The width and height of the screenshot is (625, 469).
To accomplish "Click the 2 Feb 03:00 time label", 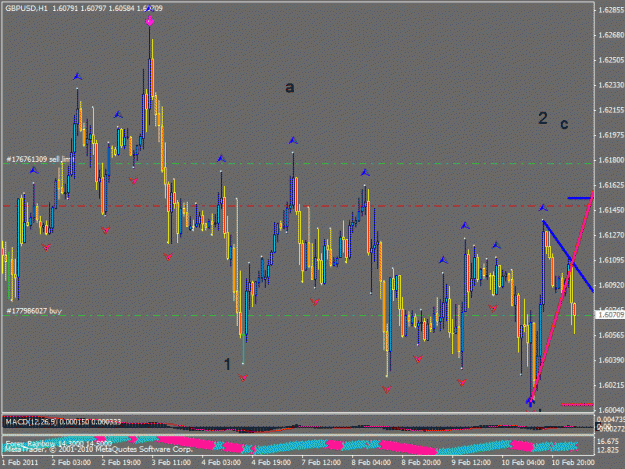I will (x=71, y=462).
